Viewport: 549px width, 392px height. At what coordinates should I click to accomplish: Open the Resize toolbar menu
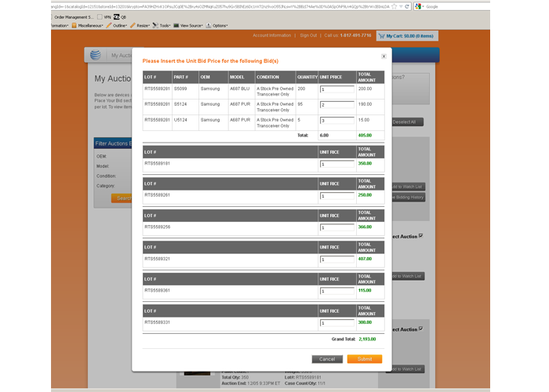click(x=140, y=26)
